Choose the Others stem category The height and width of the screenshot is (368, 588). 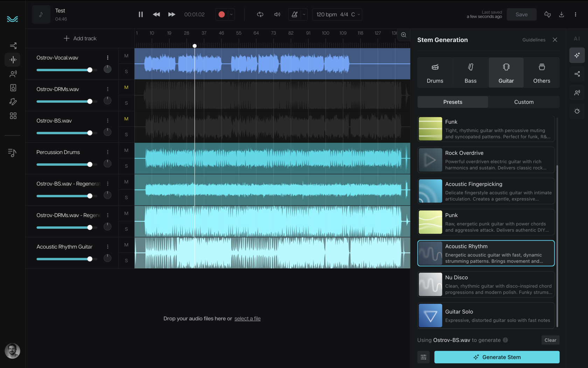(x=541, y=73)
